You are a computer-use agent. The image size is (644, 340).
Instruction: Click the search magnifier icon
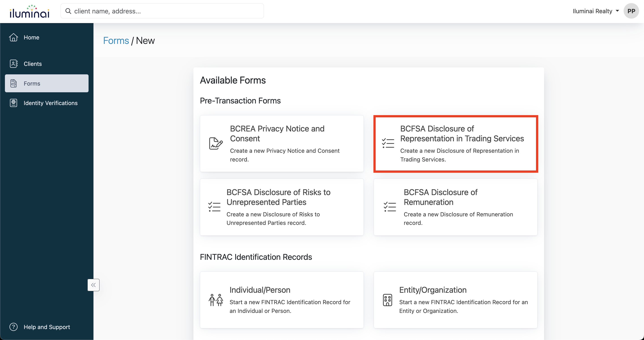tap(68, 11)
